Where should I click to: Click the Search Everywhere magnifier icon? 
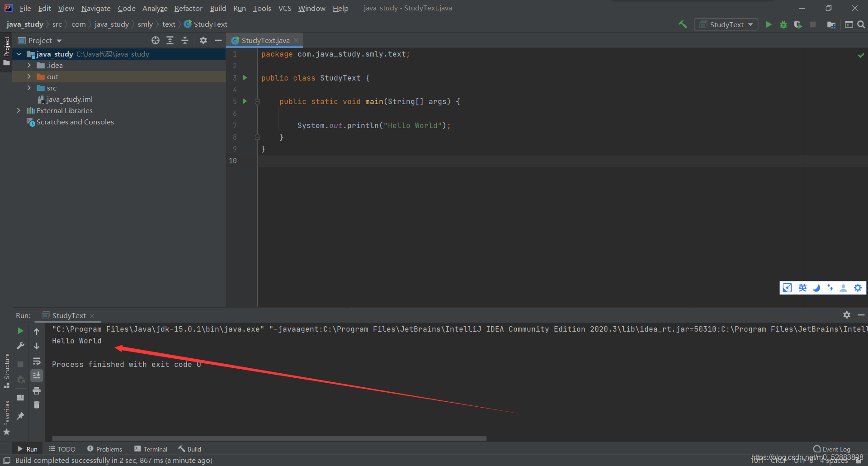[x=861, y=24]
